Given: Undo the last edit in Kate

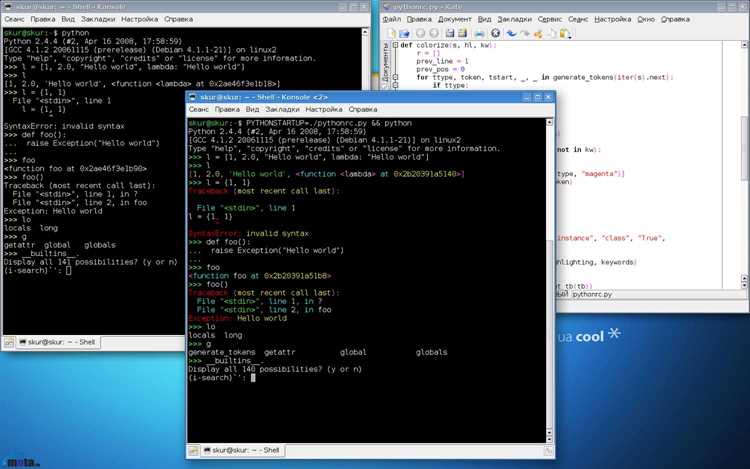Looking at the screenshot, I should (512, 33).
